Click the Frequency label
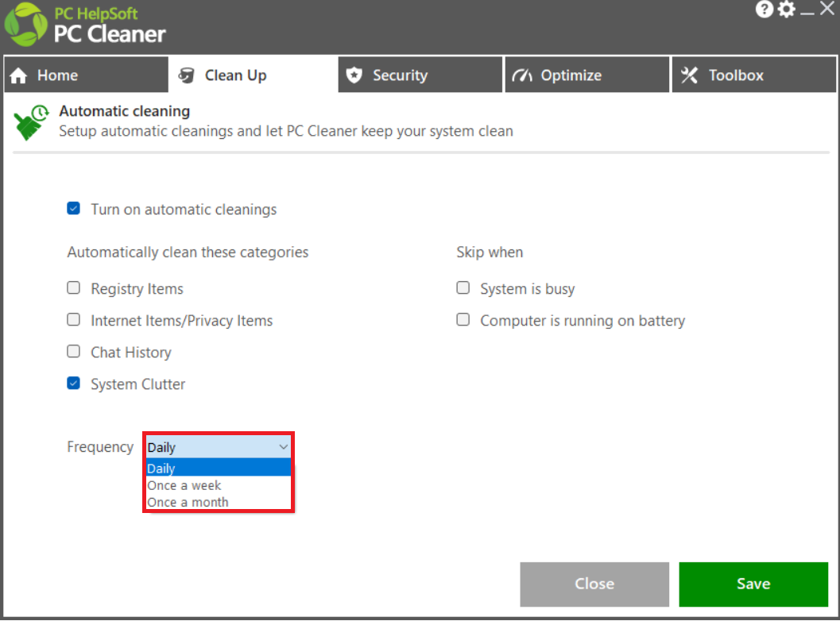 coord(100,447)
